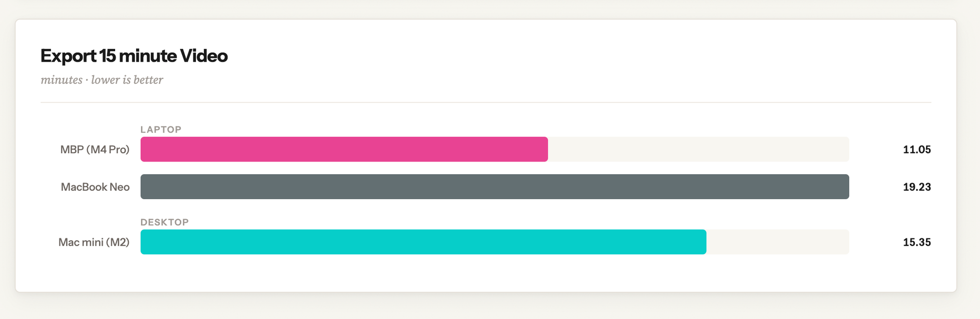Click the "Mac mini (M2)" row label

94,242
